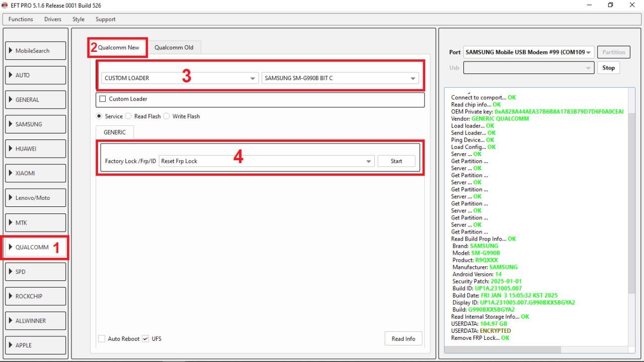This screenshot has width=644, height=362.
Task: Expand the MobileSearch sidebar section
Action: (36, 51)
